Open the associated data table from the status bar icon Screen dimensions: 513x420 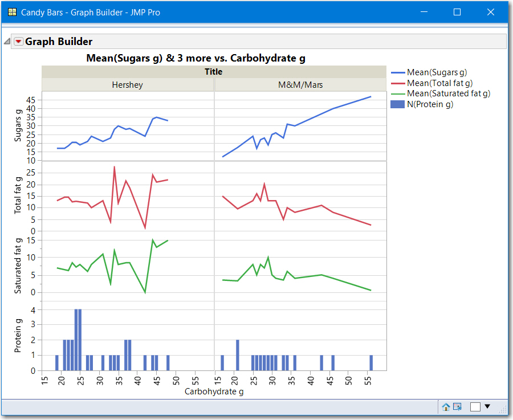(458, 407)
